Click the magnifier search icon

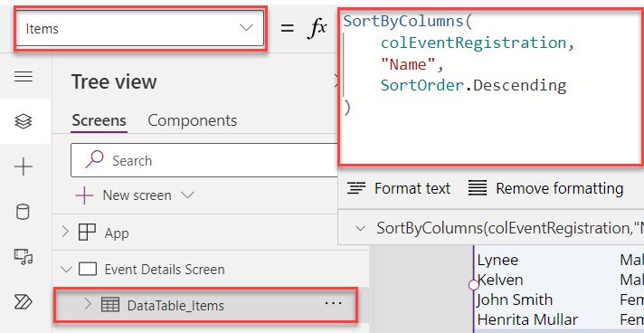94,159
